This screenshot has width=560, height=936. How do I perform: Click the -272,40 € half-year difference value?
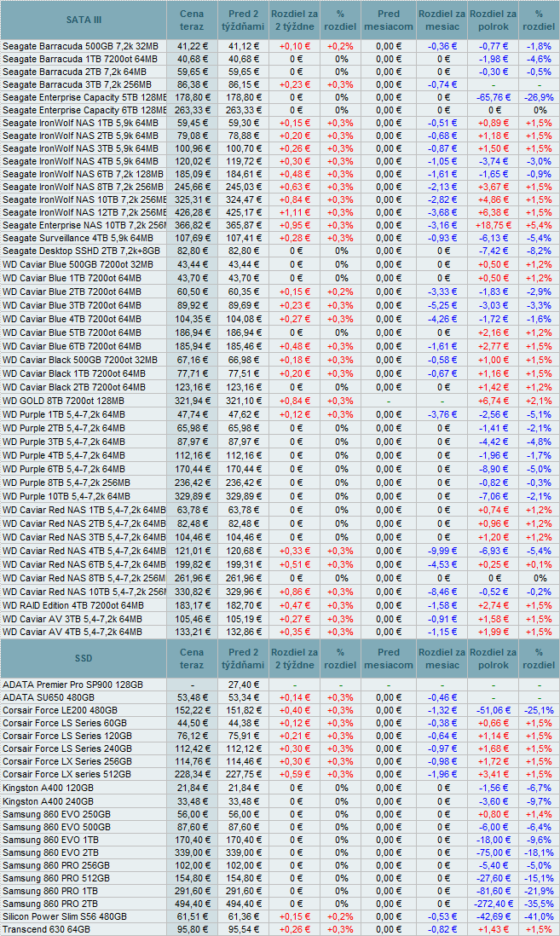click(493, 902)
